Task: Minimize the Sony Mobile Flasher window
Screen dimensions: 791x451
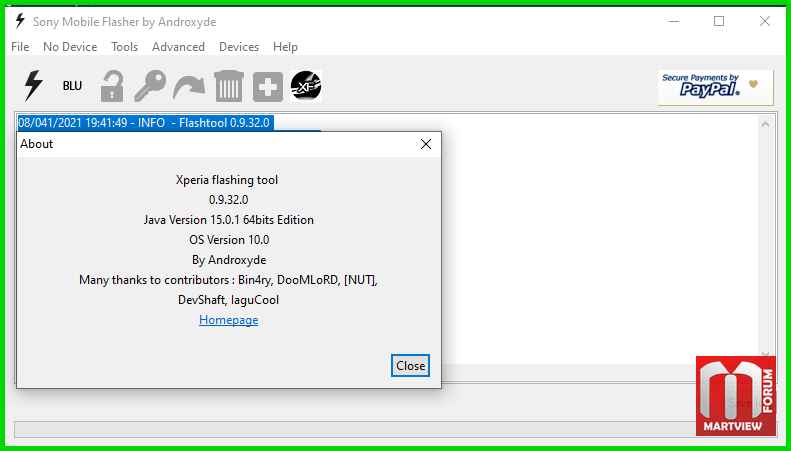Action: point(673,22)
